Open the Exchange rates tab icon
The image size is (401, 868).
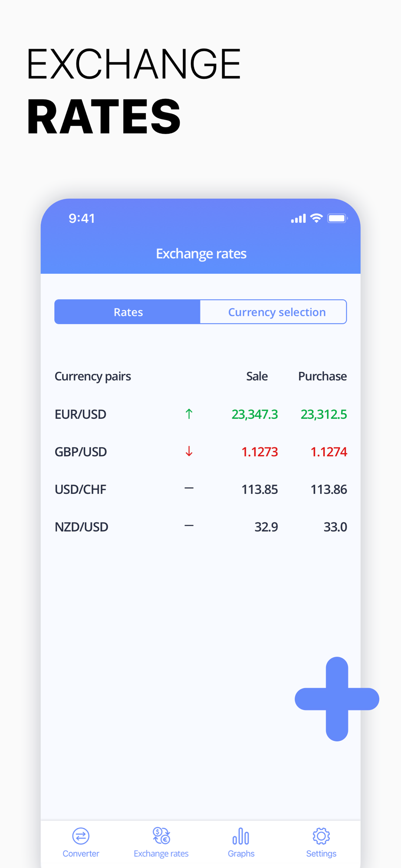[161, 835]
